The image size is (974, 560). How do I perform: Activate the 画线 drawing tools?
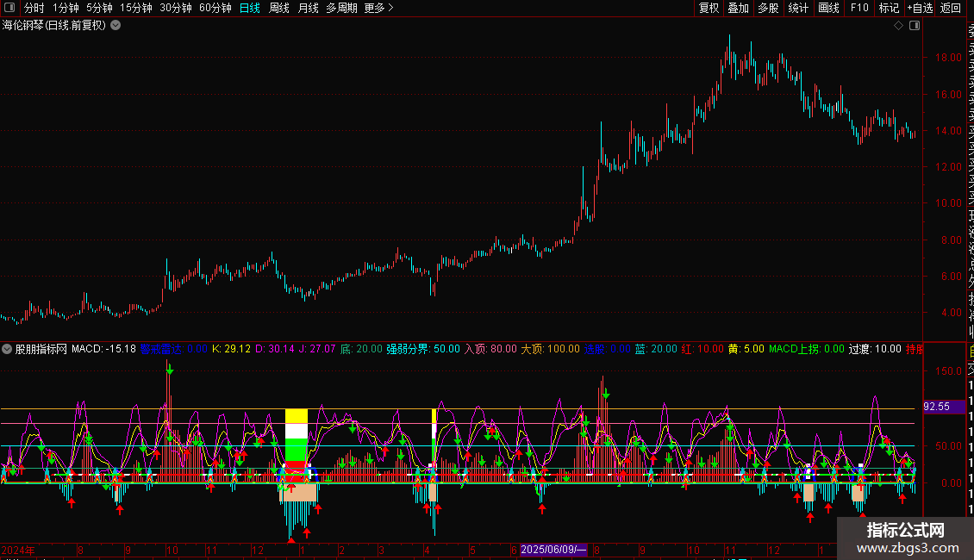pyautogui.click(x=828, y=8)
